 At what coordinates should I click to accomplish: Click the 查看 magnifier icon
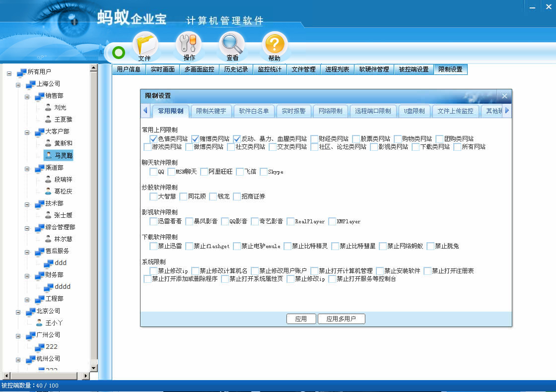click(x=232, y=46)
